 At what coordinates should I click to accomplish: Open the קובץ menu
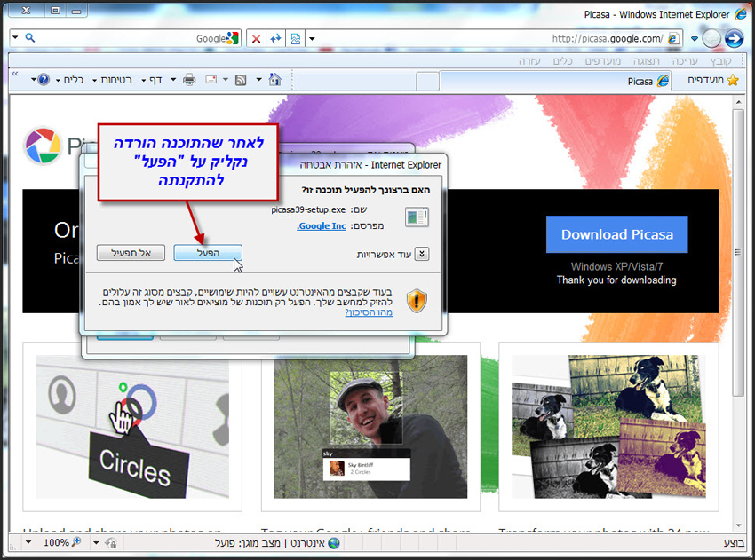[721, 61]
